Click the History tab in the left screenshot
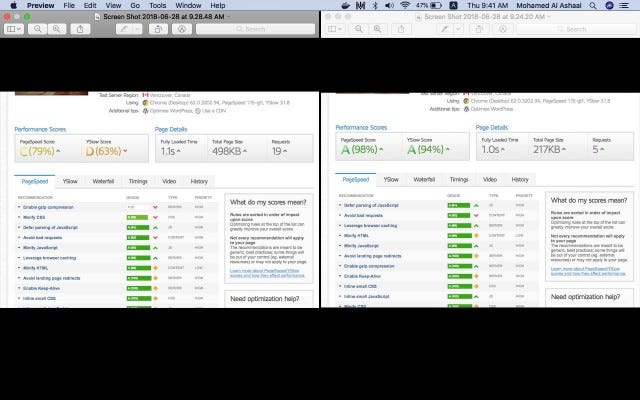 (199, 181)
